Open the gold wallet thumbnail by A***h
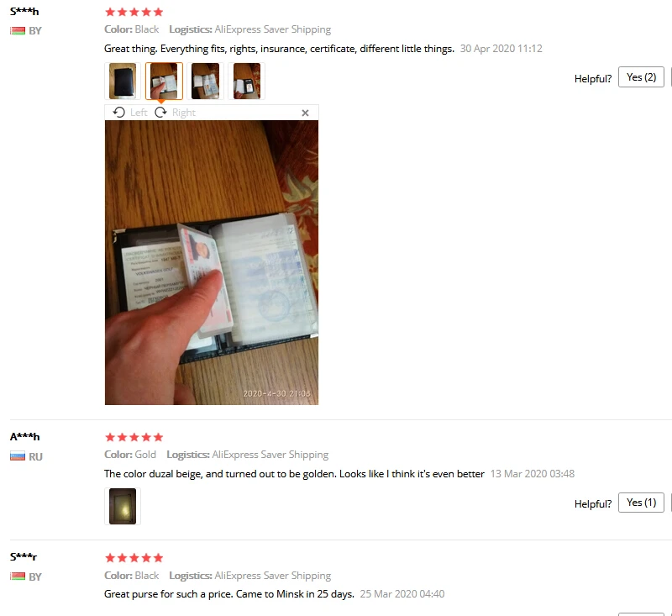The width and height of the screenshot is (672, 616). pyautogui.click(x=123, y=506)
